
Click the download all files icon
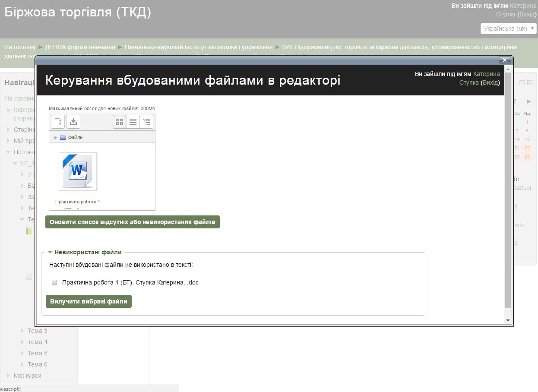(x=73, y=121)
